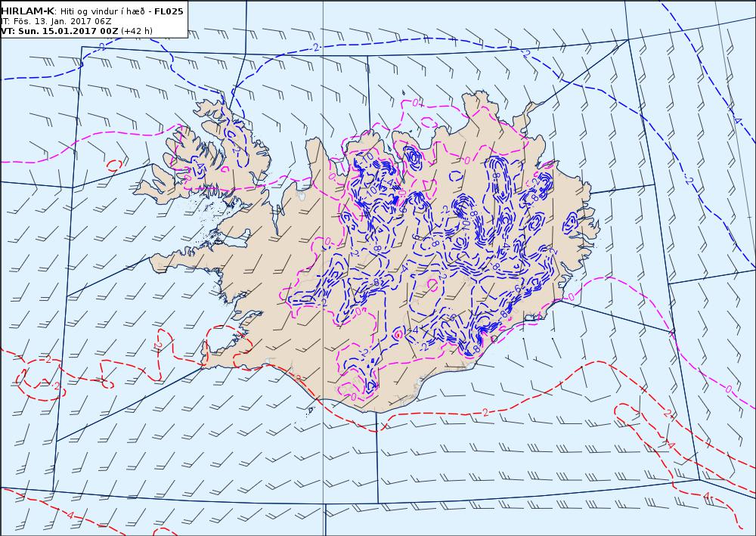Click the 'HIRLAM-K' model name in the title
This screenshot has width=756, height=536.
(28, 11)
